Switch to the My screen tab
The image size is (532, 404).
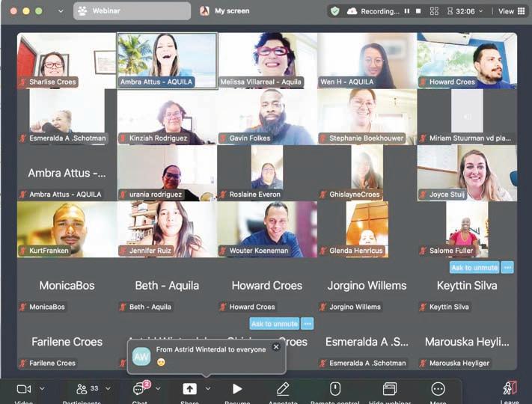(224, 11)
